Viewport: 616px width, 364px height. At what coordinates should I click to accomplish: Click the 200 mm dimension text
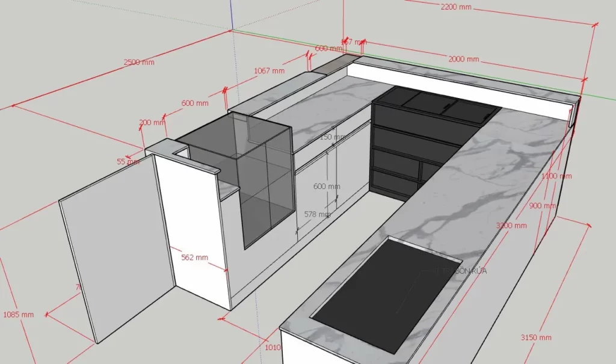pyautogui.click(x=152, y=122)
